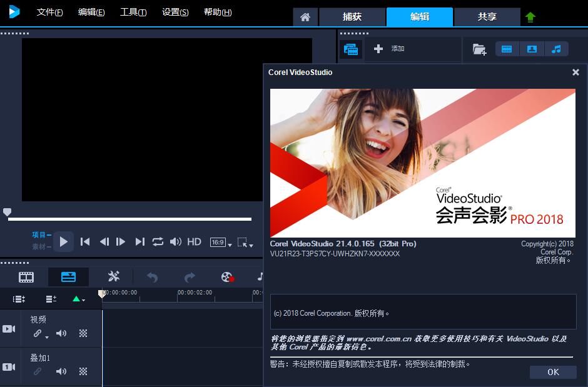Step to the next frame
The height and width of the screenshot is (387, 588).
(x=121, y=242)
